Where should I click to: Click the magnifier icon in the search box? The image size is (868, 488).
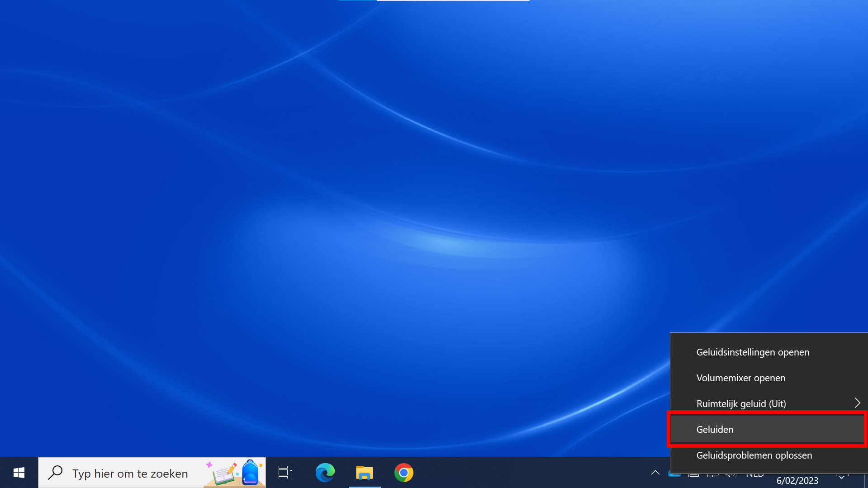pos(55,473)
